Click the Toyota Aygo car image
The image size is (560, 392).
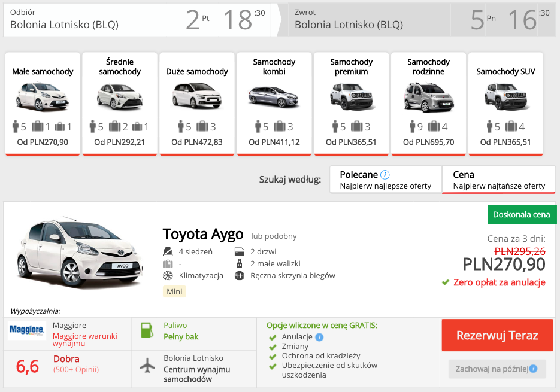click(x=79, y=253)
